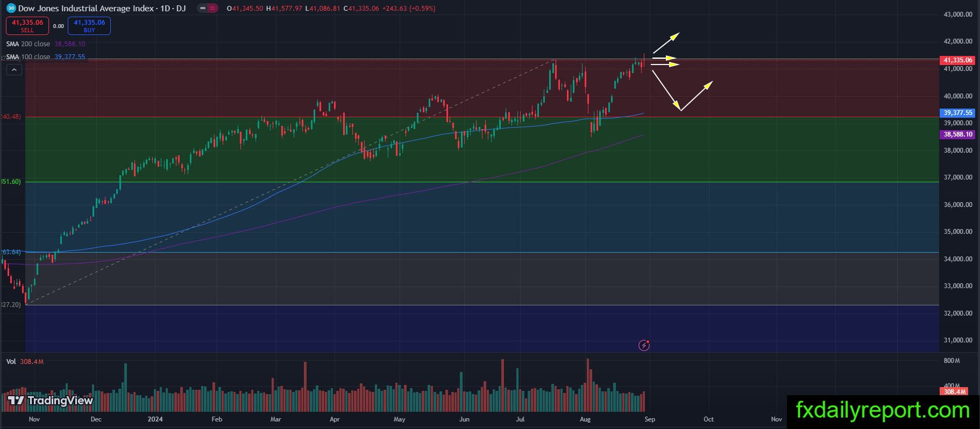The width and height of the screenshot is (980, 429).
Task: Select the SMA 200 close indicator legend
Action: click(46, 44)
